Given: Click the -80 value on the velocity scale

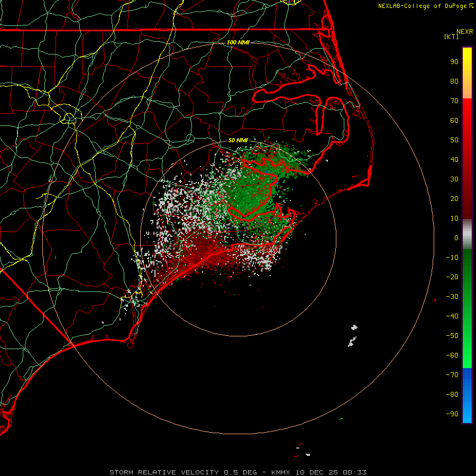Looking at the screenshot, I should (452, 395).
